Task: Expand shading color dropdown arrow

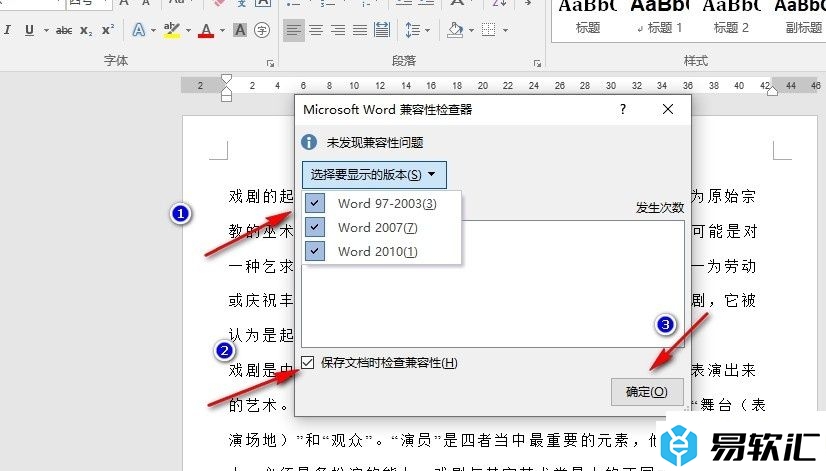Action: point(471,30)
